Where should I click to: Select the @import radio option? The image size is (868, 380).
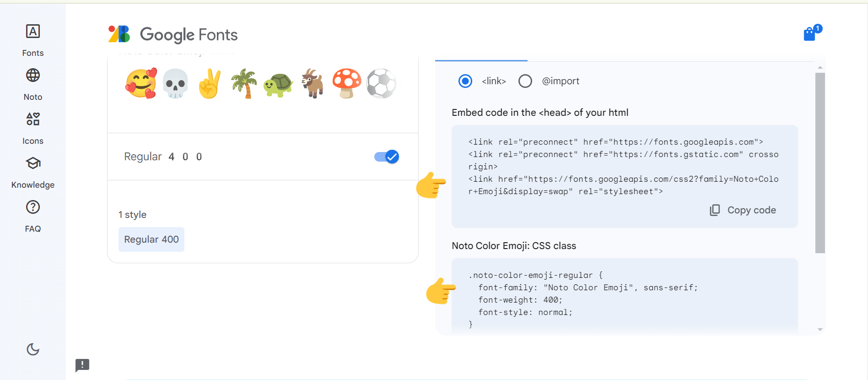click(525, 81)
